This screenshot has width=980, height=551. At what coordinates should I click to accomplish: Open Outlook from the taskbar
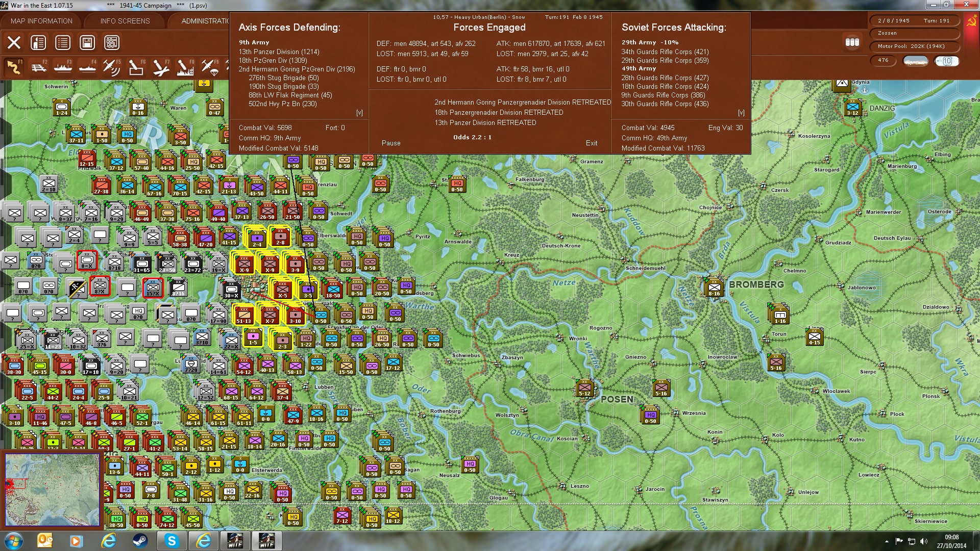[45, 541]
